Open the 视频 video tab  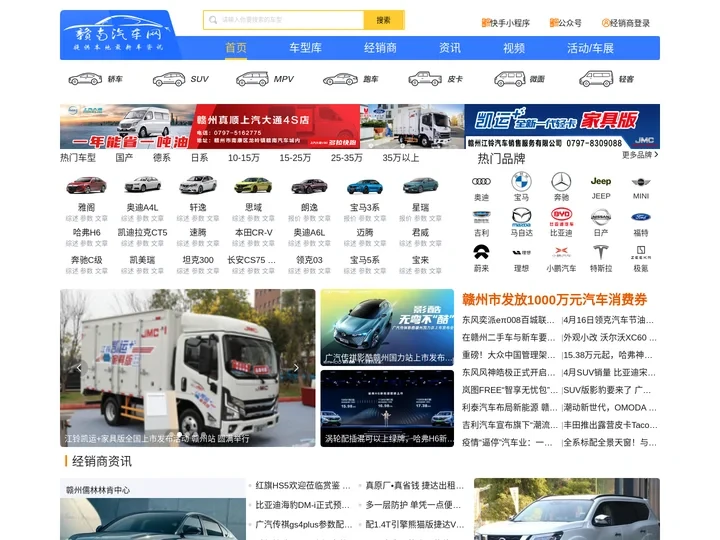[514, 48]
